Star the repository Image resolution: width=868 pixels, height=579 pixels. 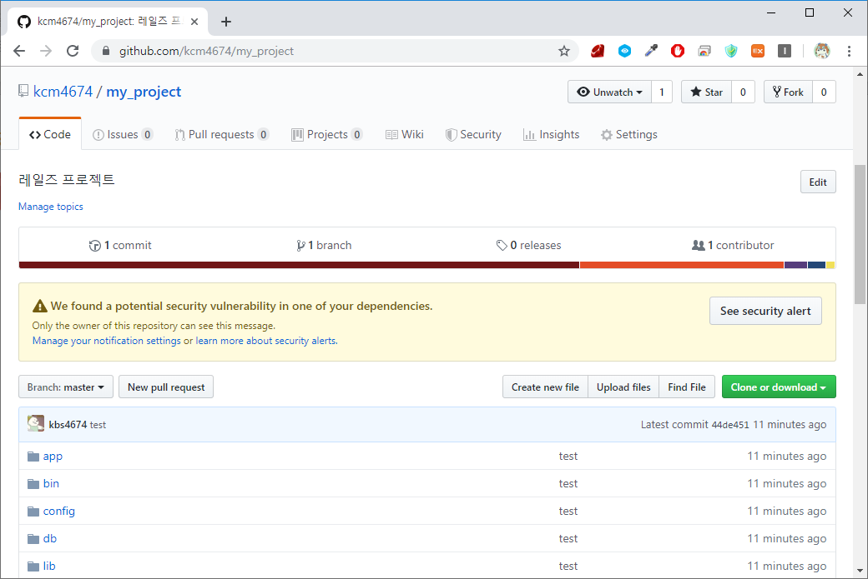pos(706,92)
